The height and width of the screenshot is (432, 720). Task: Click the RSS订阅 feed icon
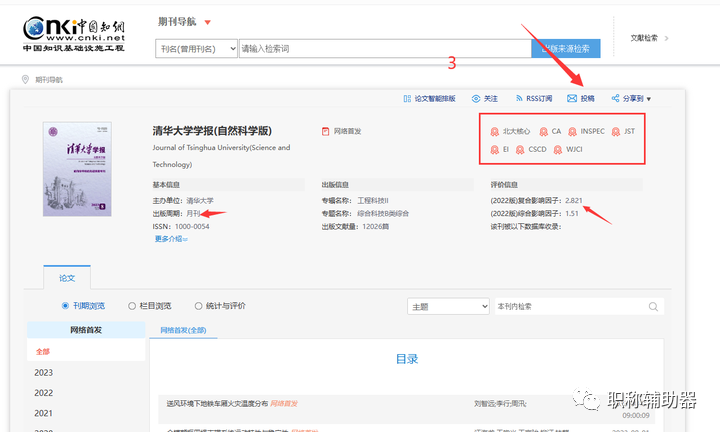tap(519, 99)
